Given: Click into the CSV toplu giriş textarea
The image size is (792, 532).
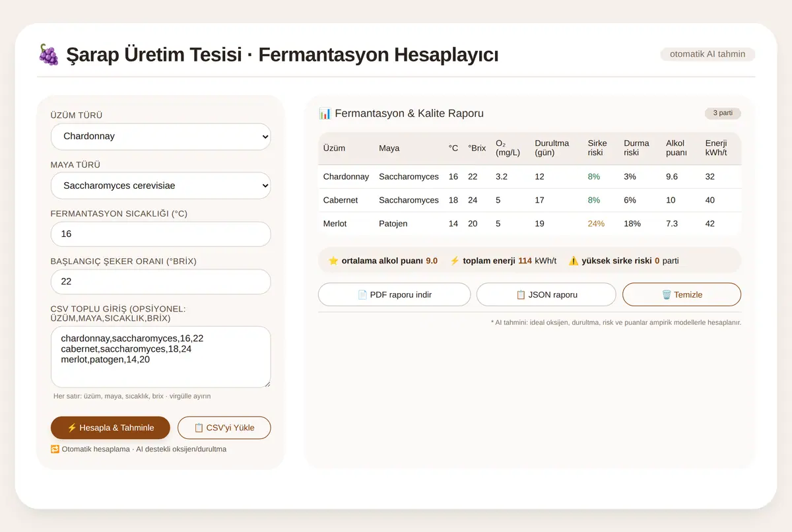Looking at the screenshot, I should (x=161, y=357).
